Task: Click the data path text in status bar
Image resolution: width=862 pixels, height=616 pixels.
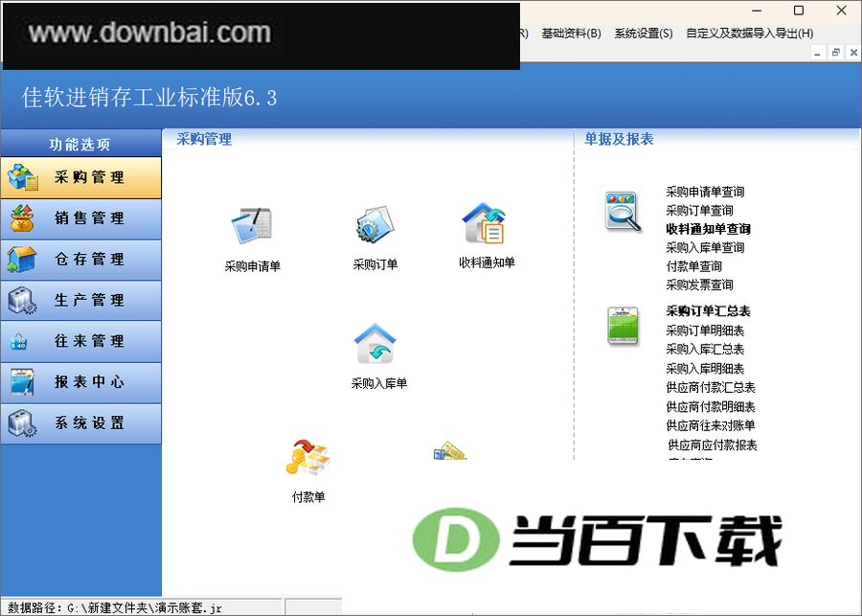Action: (115, 607)
